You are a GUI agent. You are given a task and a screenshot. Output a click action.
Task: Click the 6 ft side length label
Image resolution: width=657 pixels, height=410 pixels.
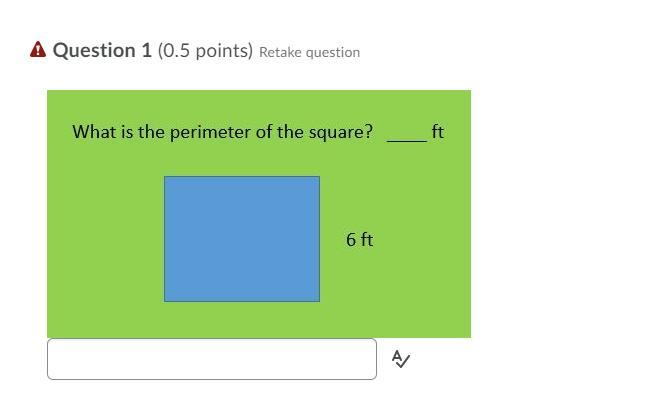360,240
